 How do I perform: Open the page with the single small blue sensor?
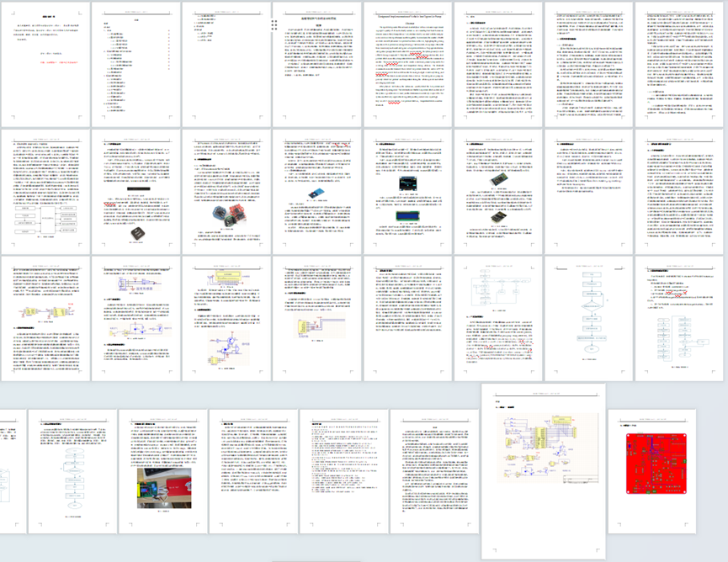click(x=317, y=192)
